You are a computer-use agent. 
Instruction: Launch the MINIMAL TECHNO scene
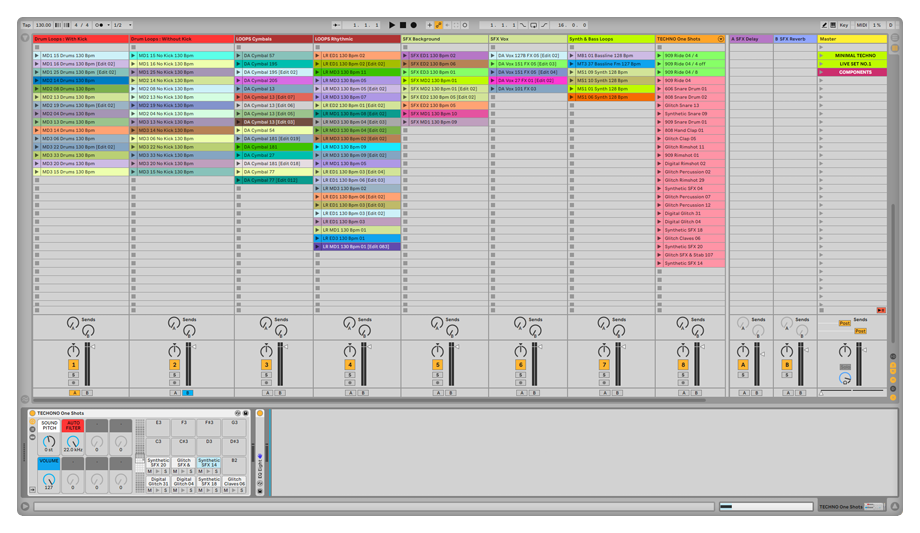click(x=821, y=56)
